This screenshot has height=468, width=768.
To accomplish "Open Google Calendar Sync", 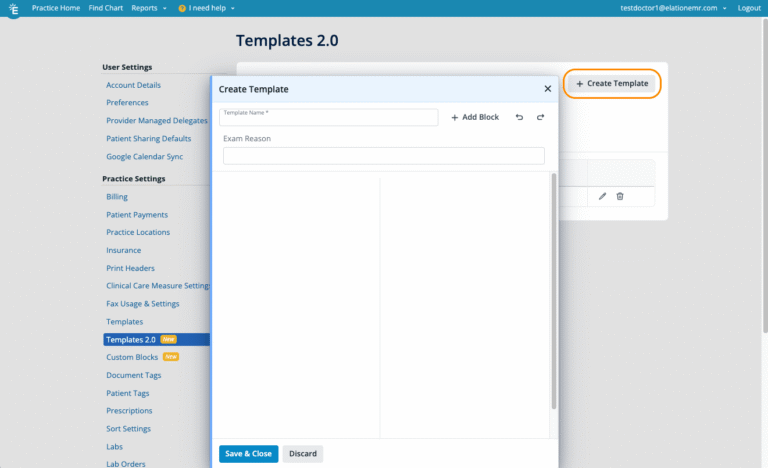I will click(x=144, y=157).
